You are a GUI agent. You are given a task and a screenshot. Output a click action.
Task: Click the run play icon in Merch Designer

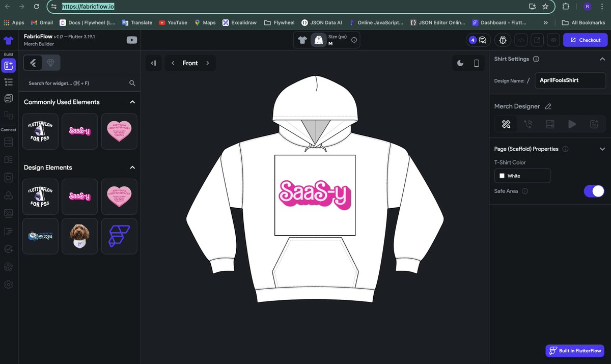click(x=572, y=123)
